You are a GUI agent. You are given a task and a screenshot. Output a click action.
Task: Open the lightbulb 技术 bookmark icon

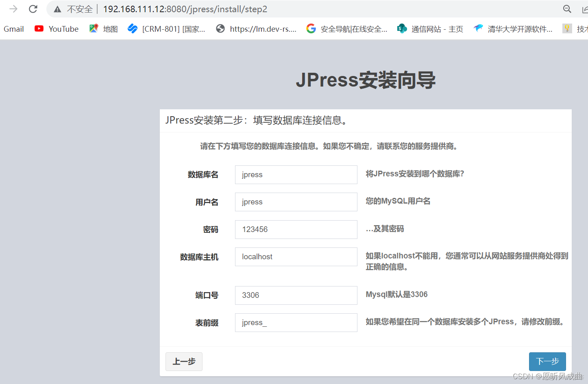[x=567, y=28]
